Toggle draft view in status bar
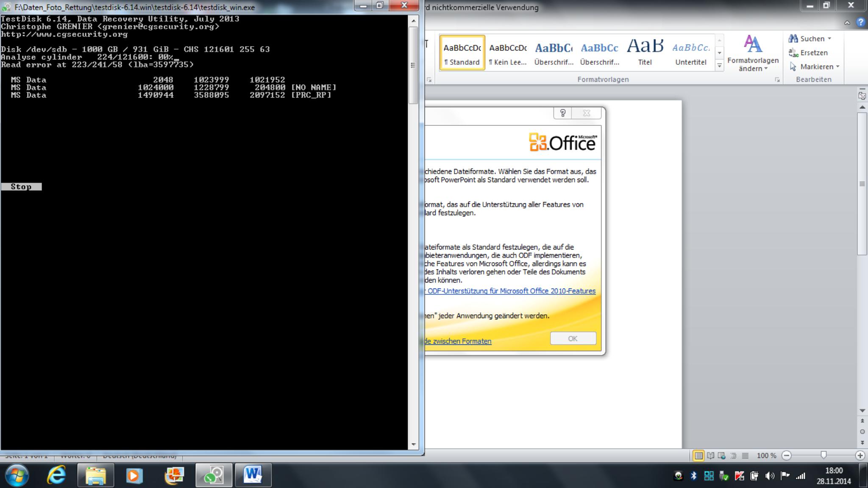 point(745,456)
